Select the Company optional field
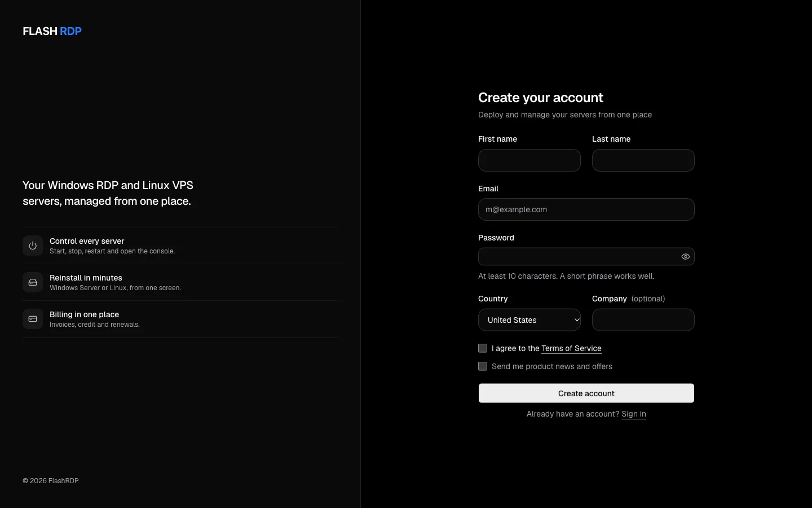 point(643,320)
